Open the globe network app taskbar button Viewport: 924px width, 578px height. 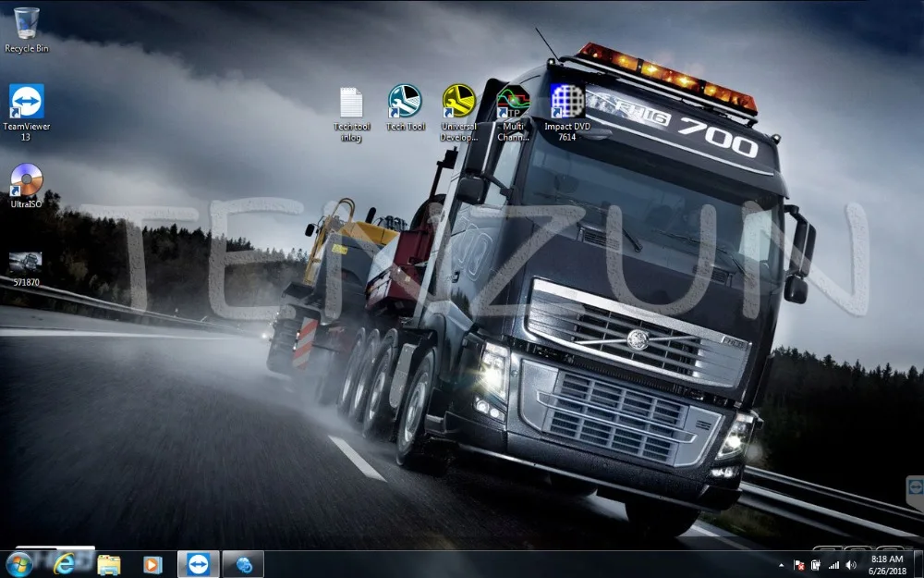243,564
